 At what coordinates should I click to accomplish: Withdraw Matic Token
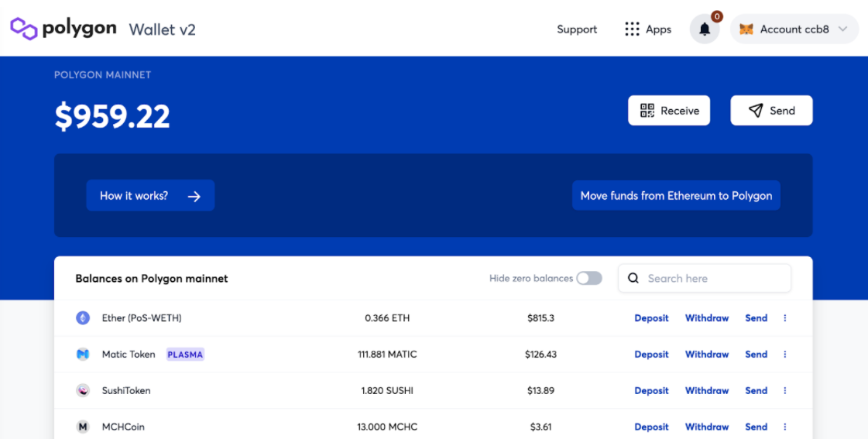(x=707, y=355)
